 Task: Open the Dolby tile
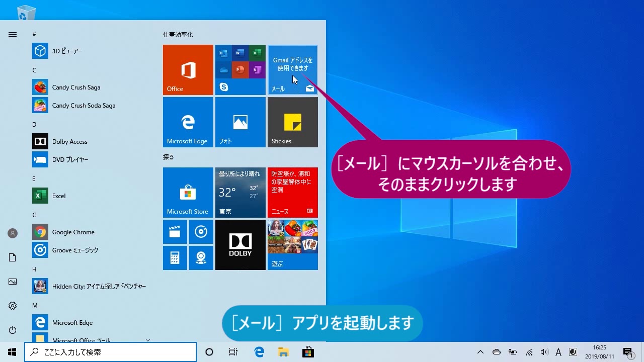pyautogui.click(x=240, y=245)
